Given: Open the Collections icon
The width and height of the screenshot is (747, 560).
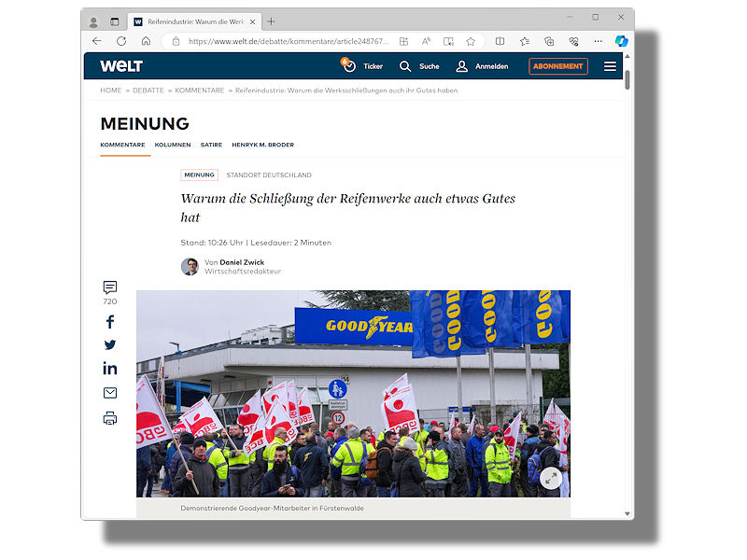Looking at the screenshot, I should pos(549,41).
